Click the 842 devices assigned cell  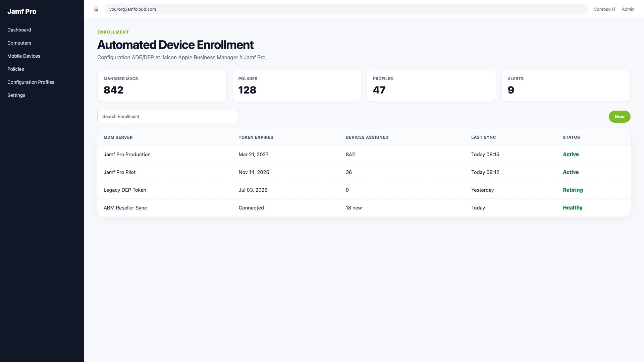(x=350, y=155)
